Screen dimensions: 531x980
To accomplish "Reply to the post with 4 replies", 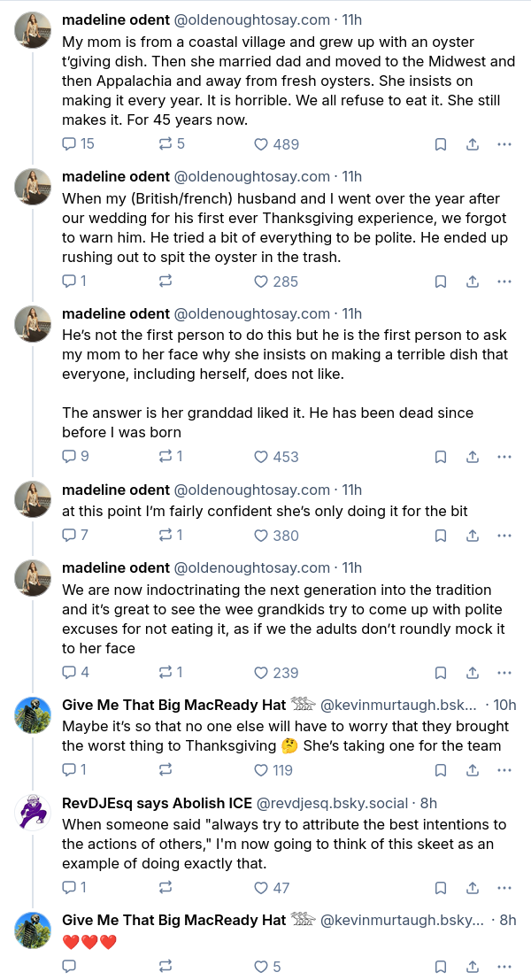I will coord(70,673).
